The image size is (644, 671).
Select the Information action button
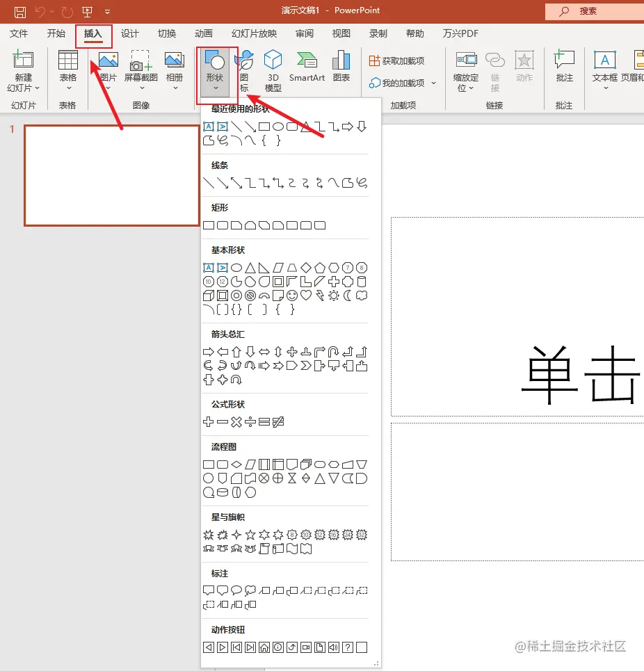pos(278,647)
